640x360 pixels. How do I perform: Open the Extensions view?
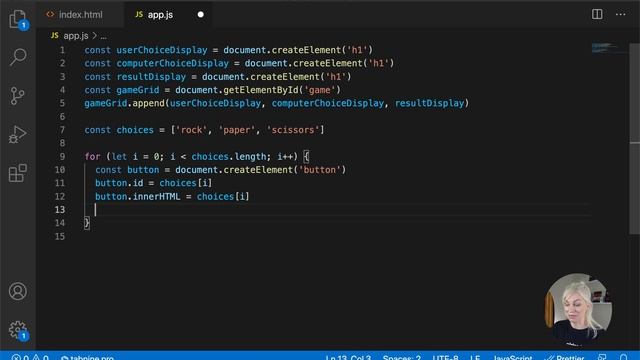click(18, 173)
